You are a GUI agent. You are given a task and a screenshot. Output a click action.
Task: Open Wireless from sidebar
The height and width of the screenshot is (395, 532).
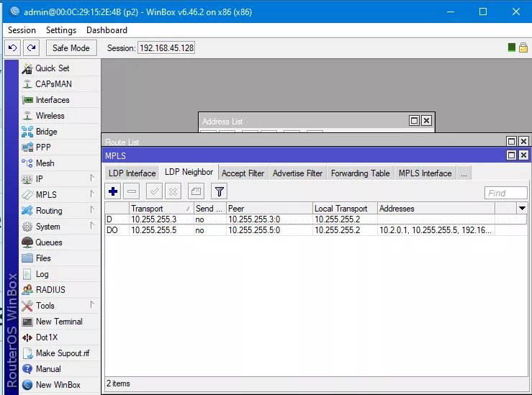60,116
